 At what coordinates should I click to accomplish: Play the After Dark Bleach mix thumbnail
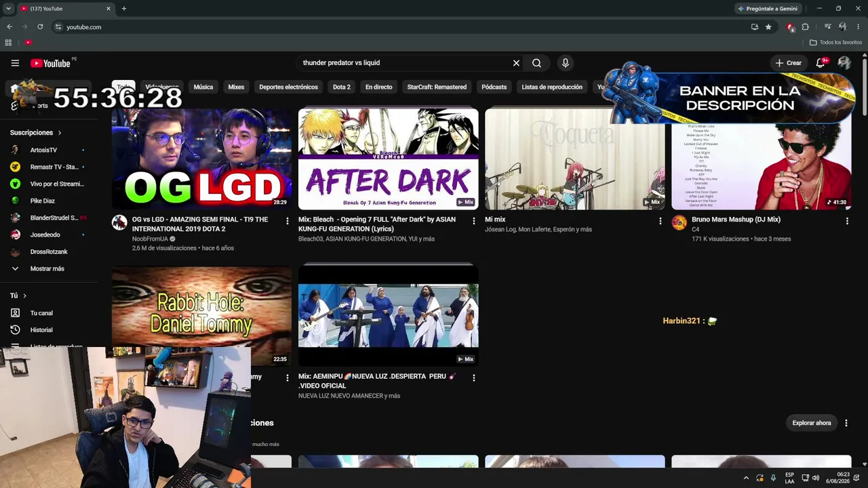tap(388, 159)
